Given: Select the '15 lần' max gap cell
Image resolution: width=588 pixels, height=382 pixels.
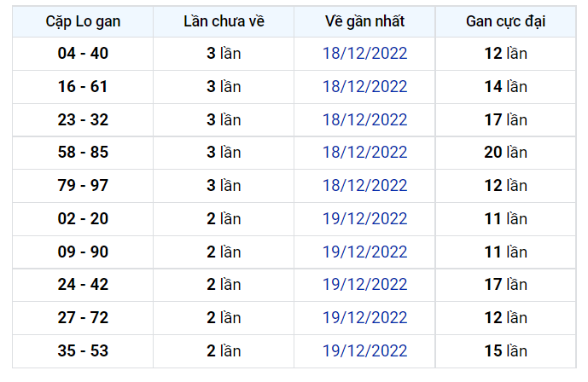Looking at the screenshot, I should pos(506,351).
